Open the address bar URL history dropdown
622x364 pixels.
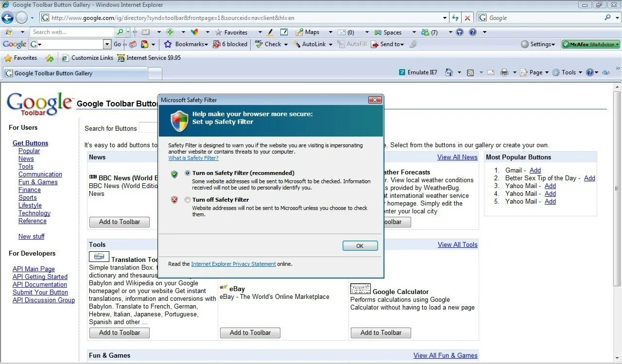click(x=445, y=18)
